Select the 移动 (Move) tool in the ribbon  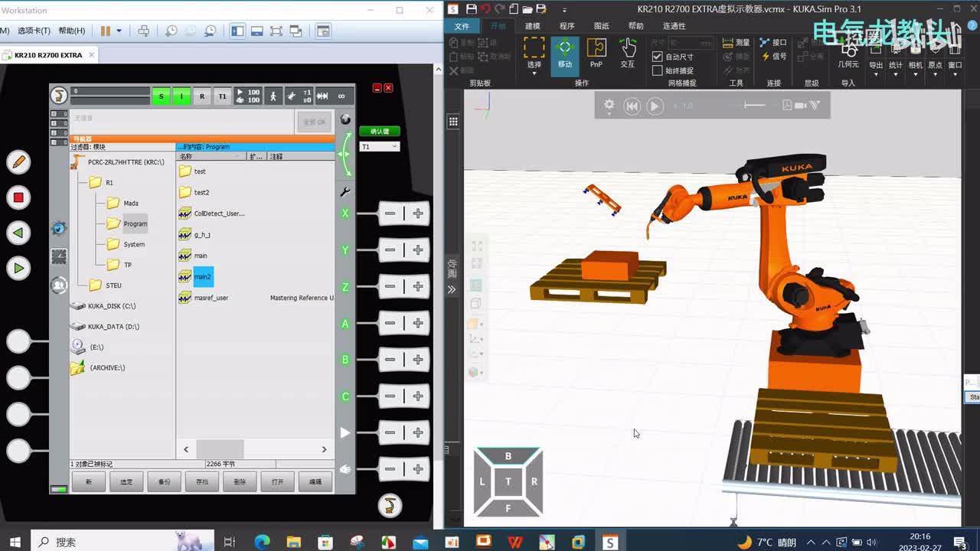[564, 54]
